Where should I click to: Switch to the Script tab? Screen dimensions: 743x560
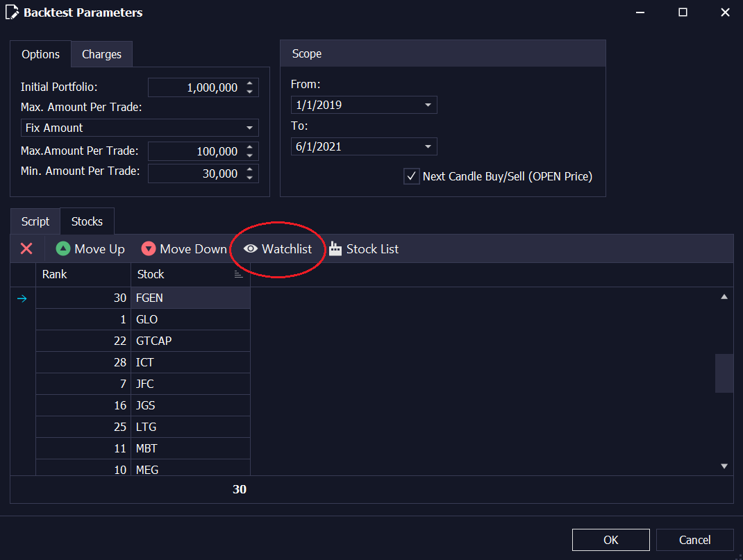34,221
